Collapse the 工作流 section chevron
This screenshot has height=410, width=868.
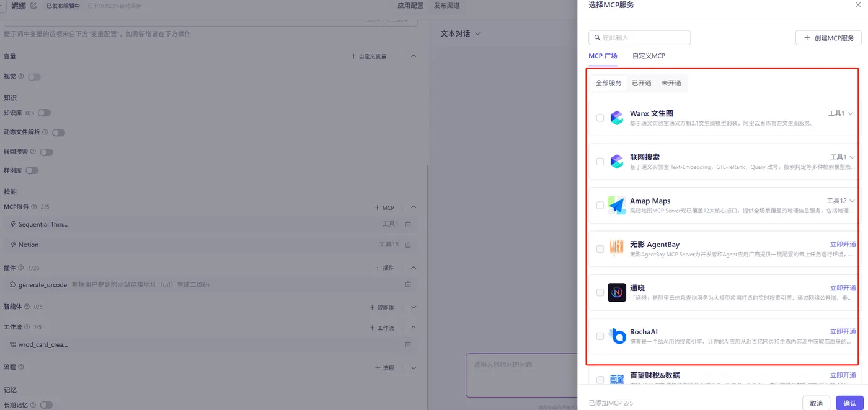[x=414, y=327]
